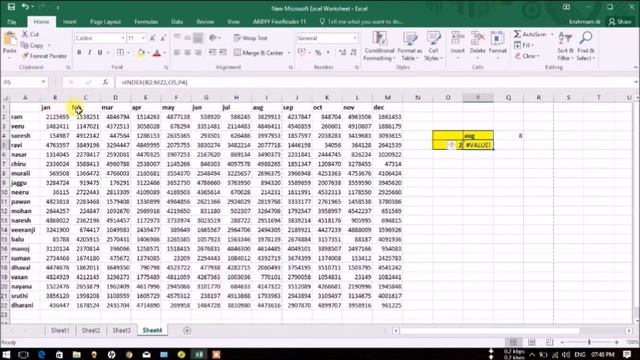
Task: Activate the Format Painter brush
Action: coord(44,56)
